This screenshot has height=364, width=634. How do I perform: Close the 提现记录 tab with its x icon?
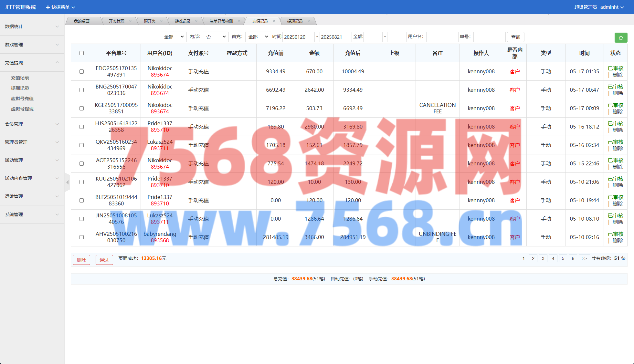309,21
